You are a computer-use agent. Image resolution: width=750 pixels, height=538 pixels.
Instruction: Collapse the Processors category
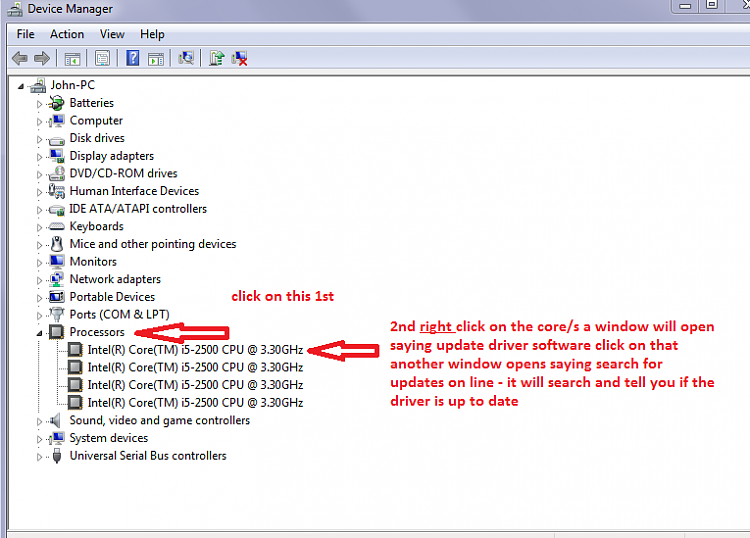39,333
